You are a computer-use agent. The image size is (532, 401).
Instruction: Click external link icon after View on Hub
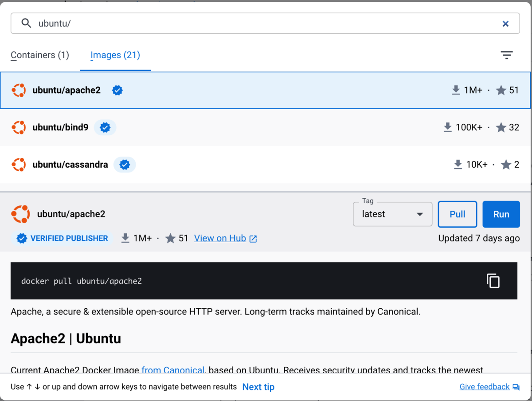tap(253, 239)
